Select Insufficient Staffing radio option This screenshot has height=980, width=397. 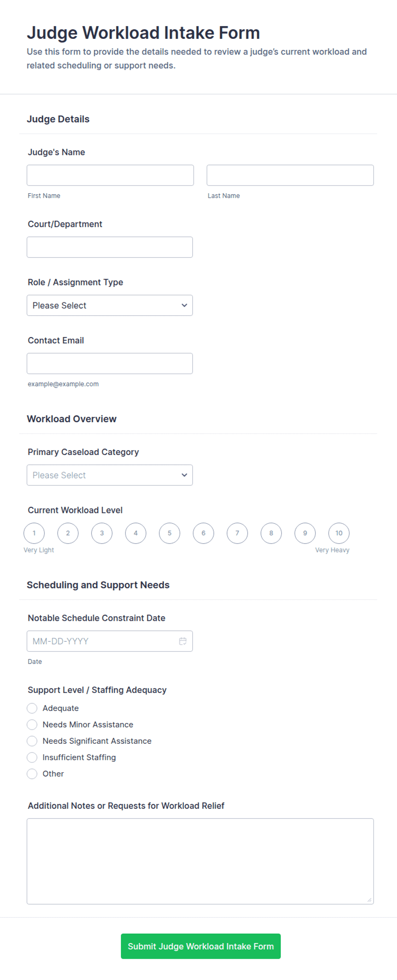coord(32,757)
